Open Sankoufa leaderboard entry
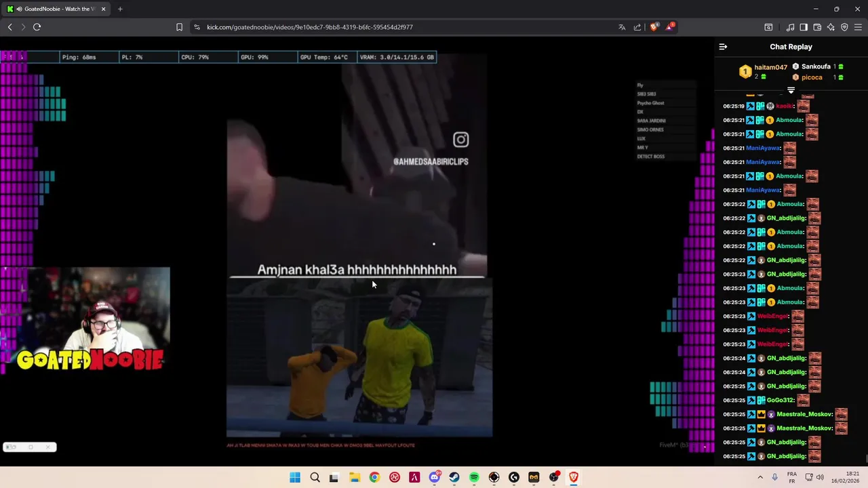This screenshot has width=868, height=488. 816,66
